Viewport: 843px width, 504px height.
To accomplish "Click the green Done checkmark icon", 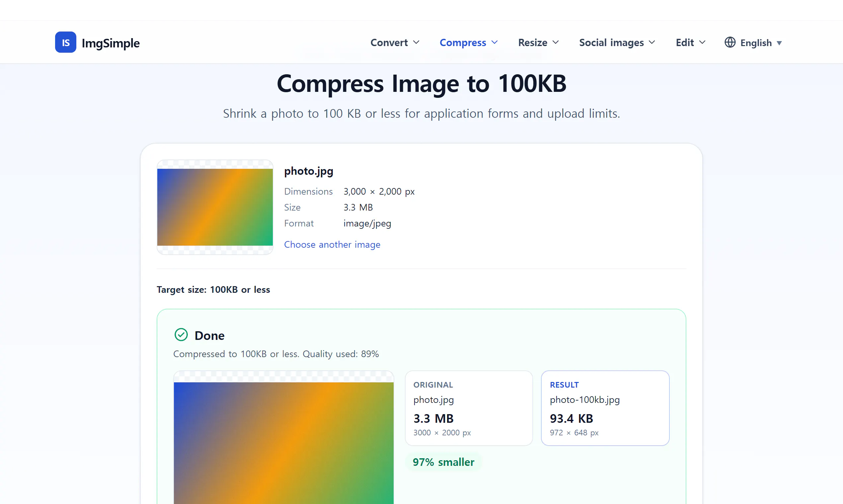I will coord(181,335).
